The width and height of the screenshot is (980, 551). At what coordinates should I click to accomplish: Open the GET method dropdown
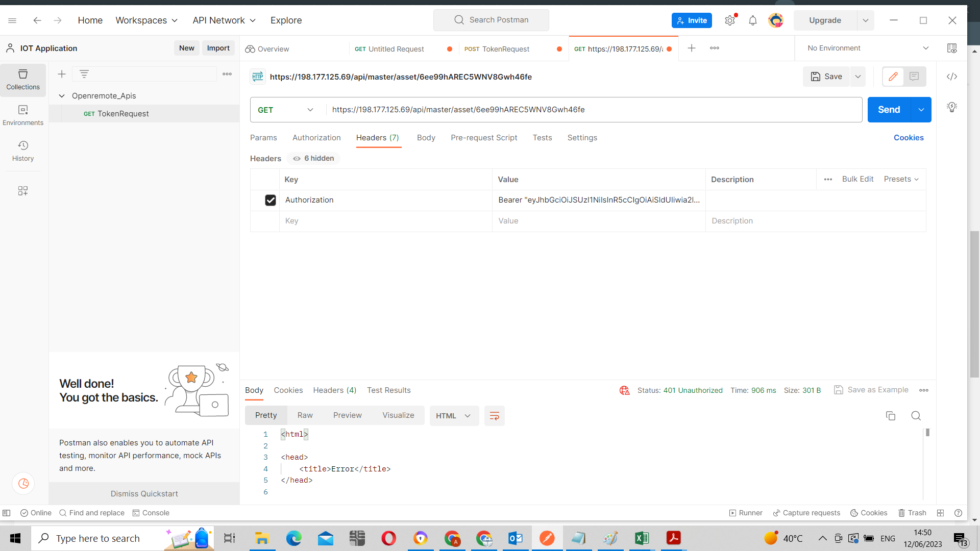coord(286,110)
